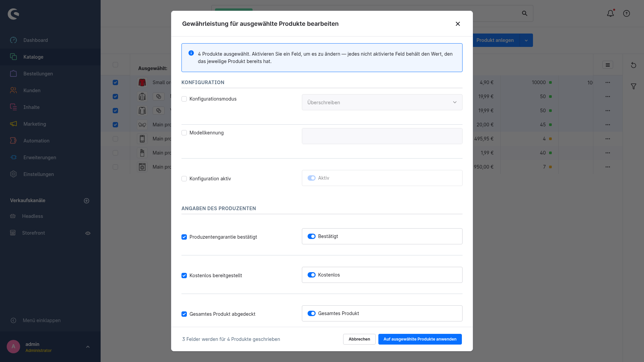This screenshot has height=362, width=644.
Task: Tick the Konfigurationsmodus checkbox
Action: pyautogui.click(x=184, y=99)
